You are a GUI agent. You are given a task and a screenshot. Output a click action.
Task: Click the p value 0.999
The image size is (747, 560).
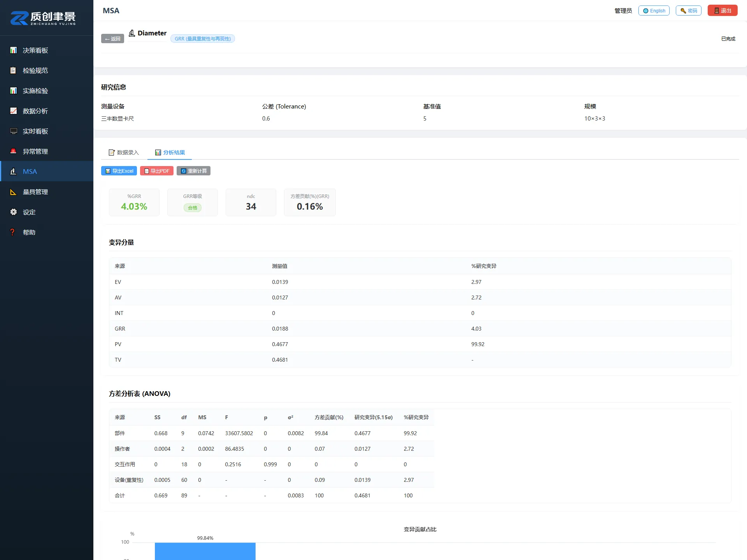click(270, 464)
